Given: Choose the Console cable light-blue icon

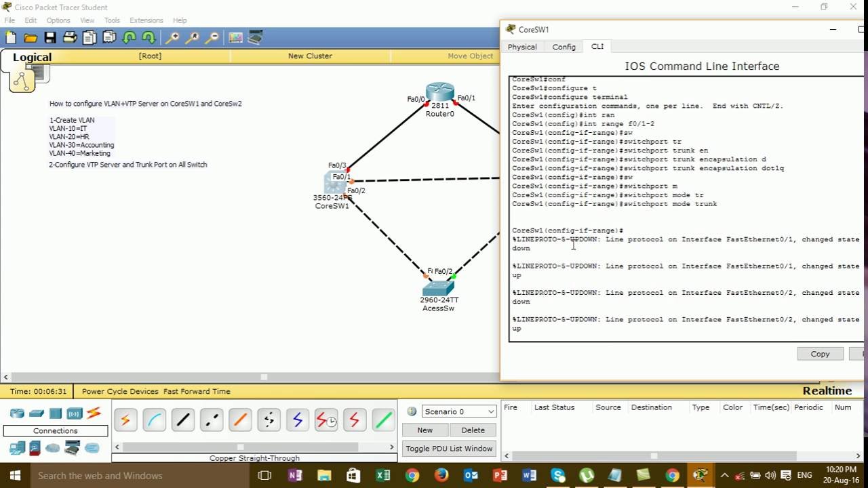Looking at the screenshot, I should (154, 420).
